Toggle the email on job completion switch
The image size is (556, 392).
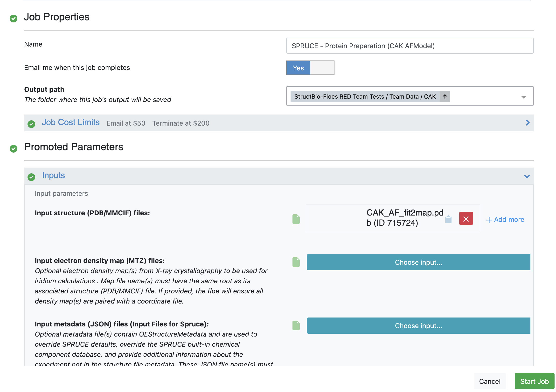click(311, 68)
